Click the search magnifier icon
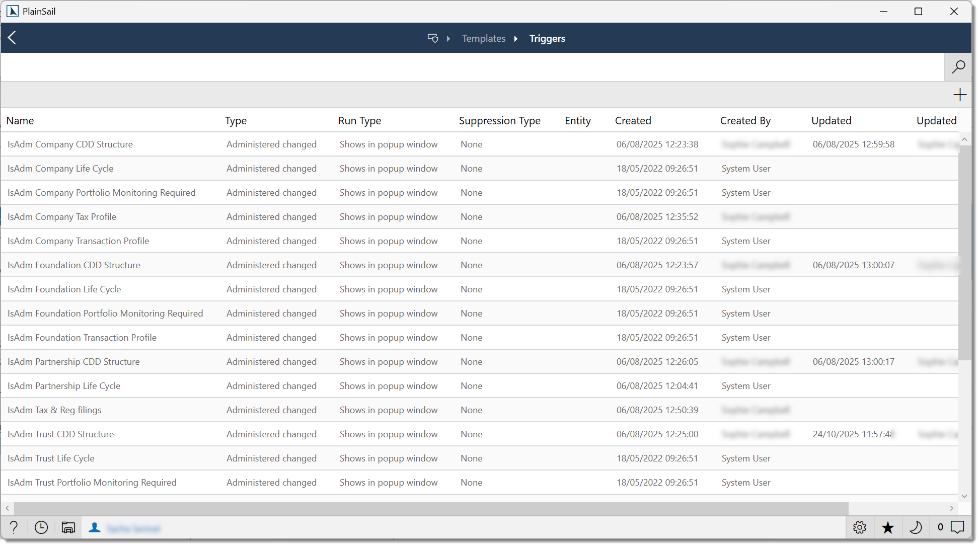 point(958,67)
